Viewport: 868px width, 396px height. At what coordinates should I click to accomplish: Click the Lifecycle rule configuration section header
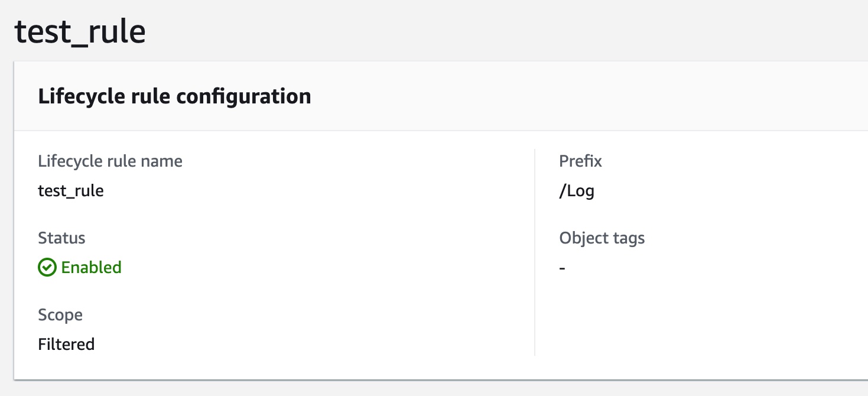174,96
